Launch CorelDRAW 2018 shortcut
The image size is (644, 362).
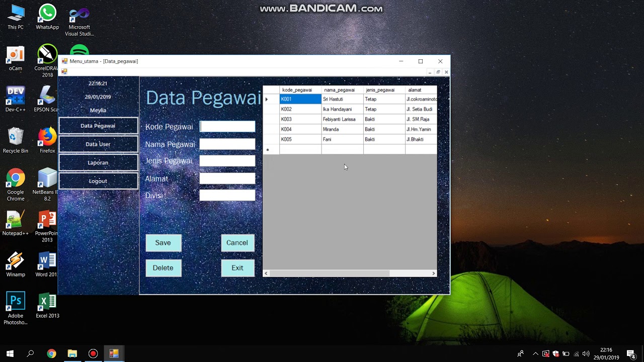[x=47, y=61]
